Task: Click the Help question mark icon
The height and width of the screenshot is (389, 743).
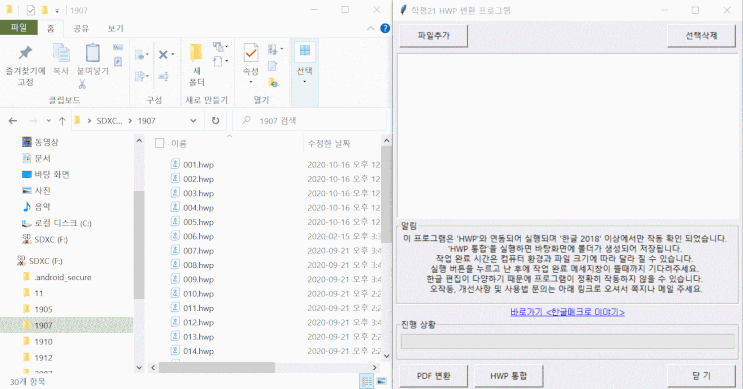Action: coord(385,28)
